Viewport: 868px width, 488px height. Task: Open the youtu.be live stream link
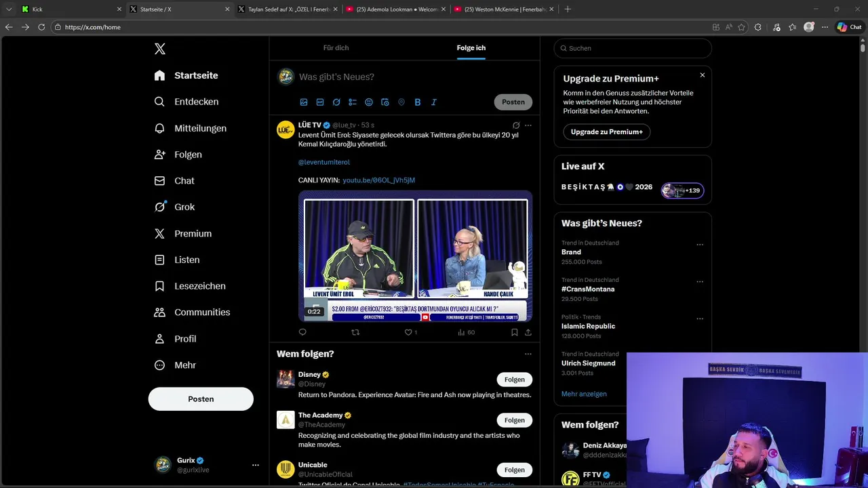click(378, 180)
